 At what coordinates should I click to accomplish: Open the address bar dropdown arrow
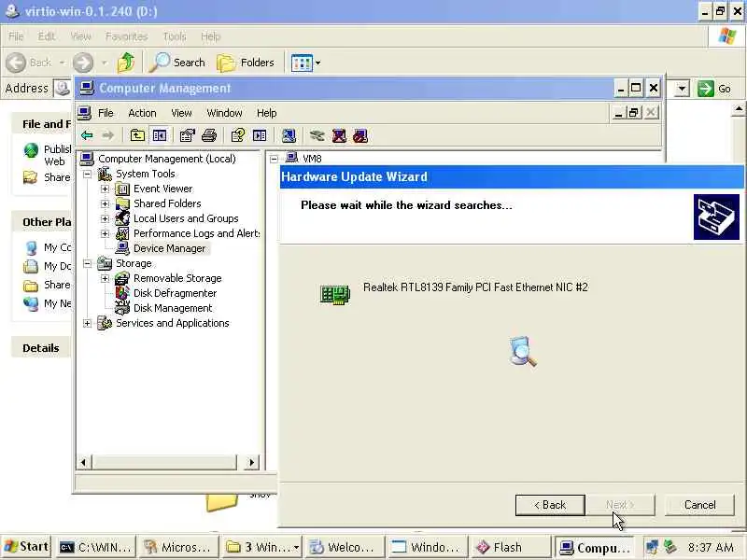pos(682,89)
